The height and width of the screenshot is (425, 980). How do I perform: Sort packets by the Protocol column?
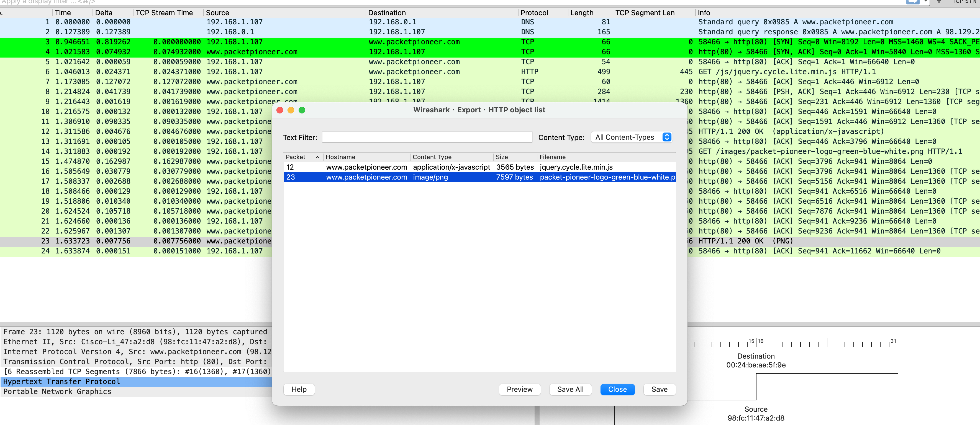click(535, 12)
